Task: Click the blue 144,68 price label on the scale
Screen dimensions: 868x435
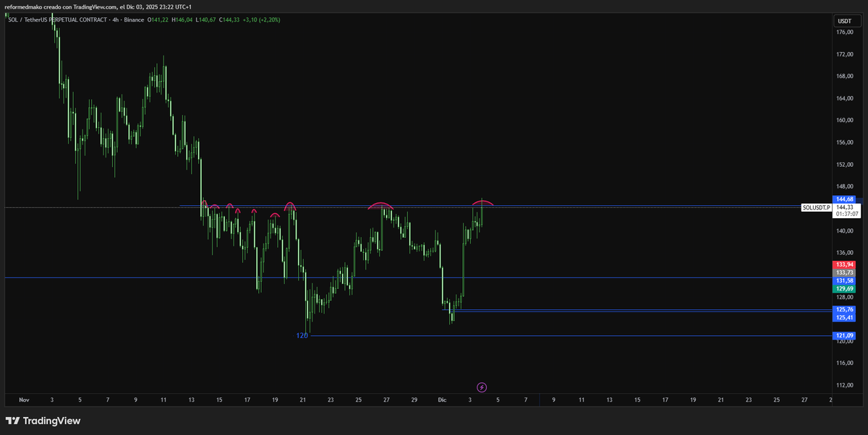Action: (x=843, y=199)
